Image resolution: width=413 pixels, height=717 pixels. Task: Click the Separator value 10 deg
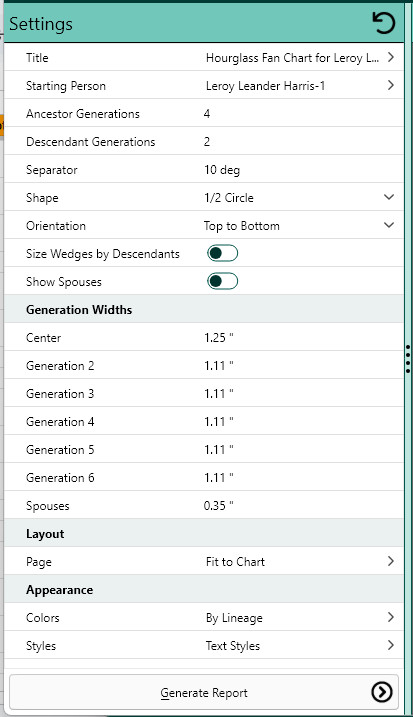222,170
